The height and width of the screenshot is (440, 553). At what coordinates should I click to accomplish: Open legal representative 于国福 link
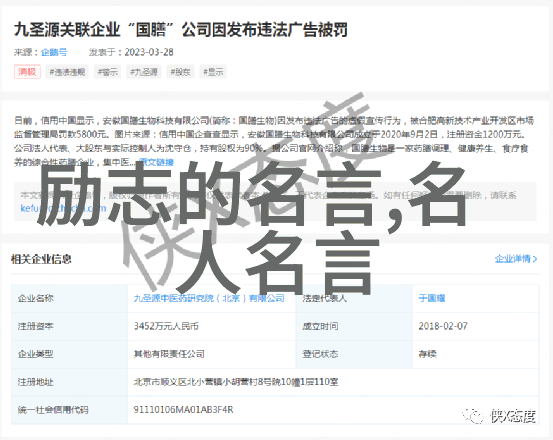pos(432,298)
